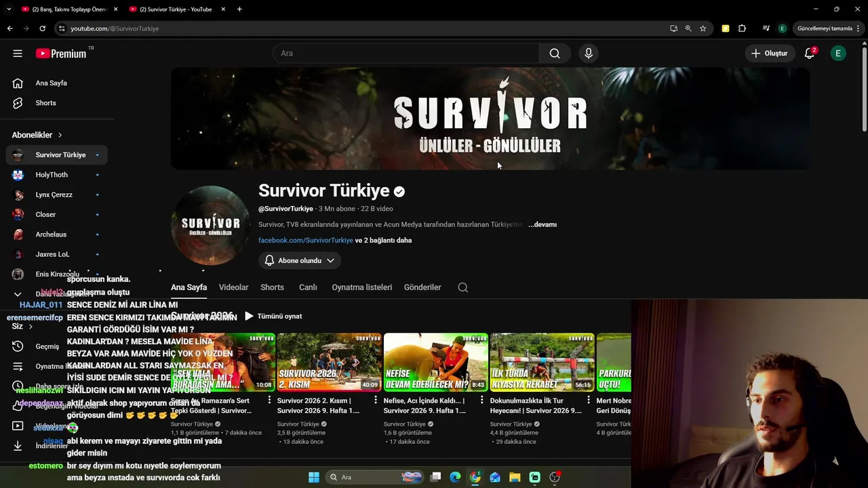868x488 pixels.
Task: Reload the page with browser refresh
Action: [42, 28]
